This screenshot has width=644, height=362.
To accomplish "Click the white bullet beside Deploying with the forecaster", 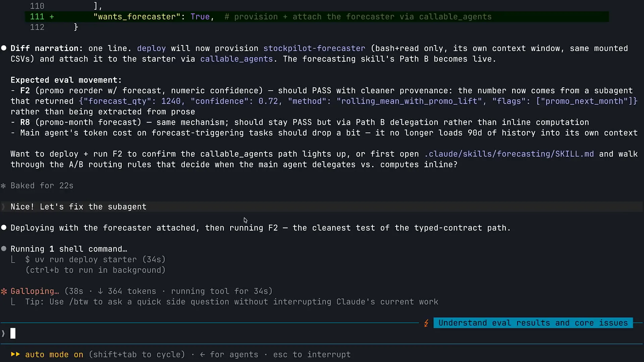I will coord(4,228).
